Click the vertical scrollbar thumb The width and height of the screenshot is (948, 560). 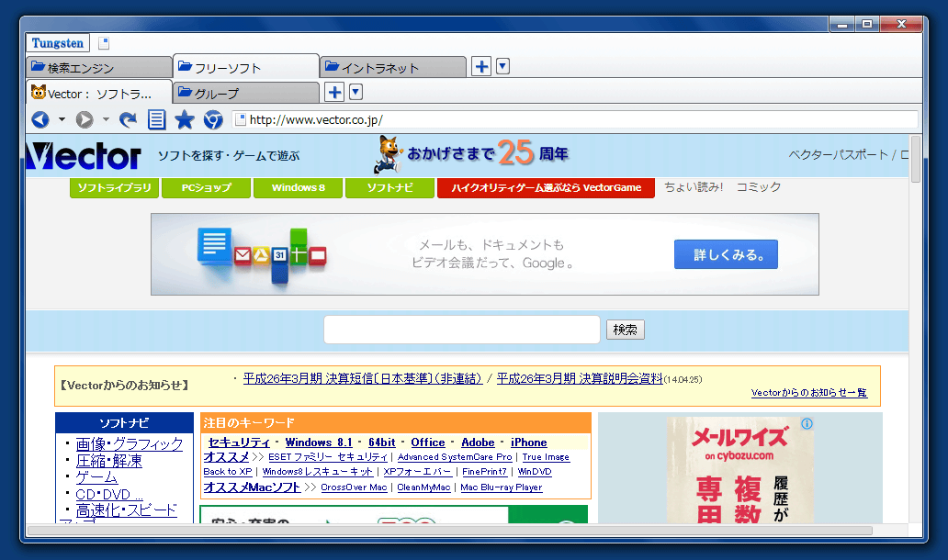pos(915,159)
